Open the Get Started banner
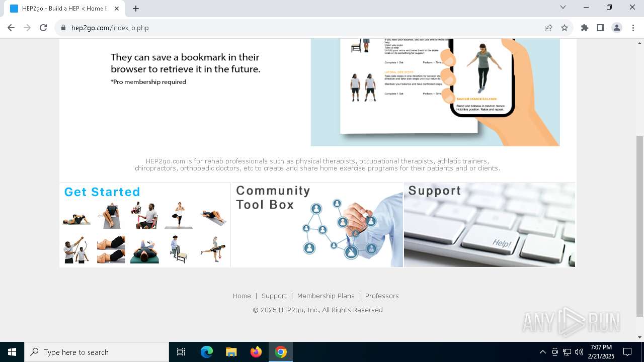644x362 pixels. tap(145, 225)
